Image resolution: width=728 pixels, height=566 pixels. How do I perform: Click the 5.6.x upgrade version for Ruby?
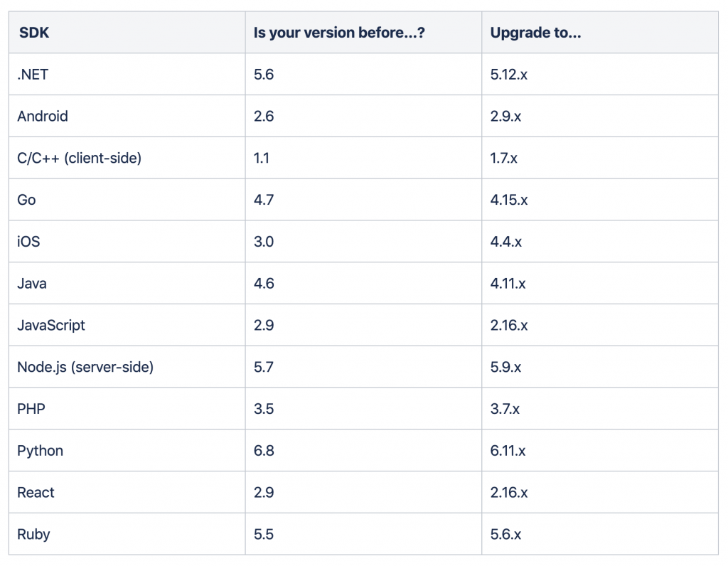coord(505,534)
